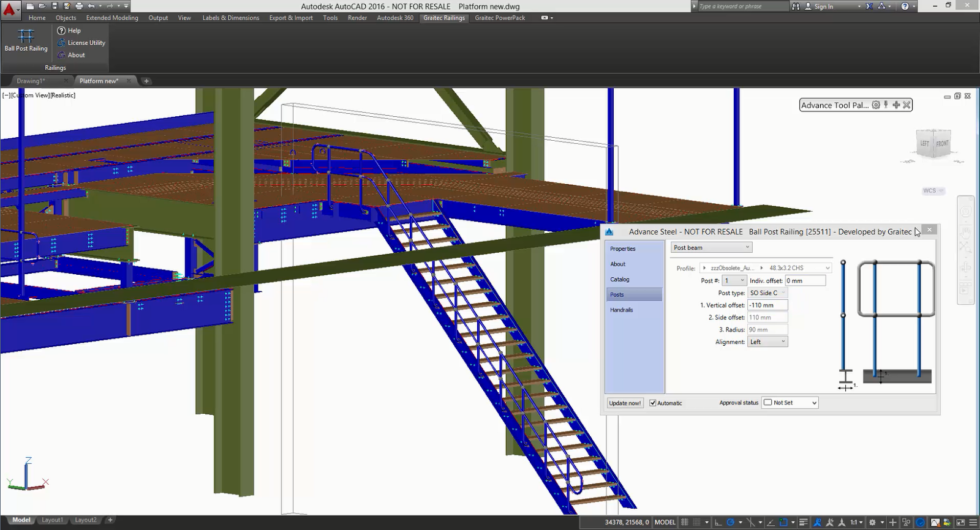Select the Extended Modeling tab
The image size is (980, 530).
pos(112,18)
